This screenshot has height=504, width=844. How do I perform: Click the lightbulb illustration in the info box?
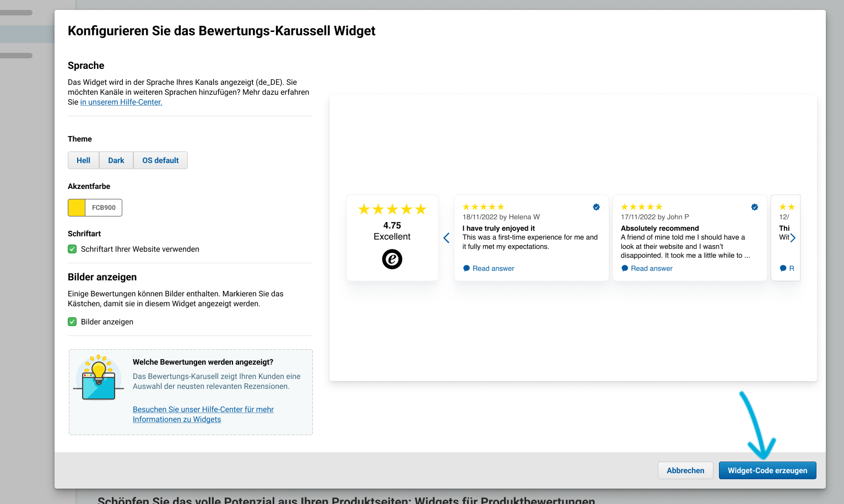click(x=99, y=378)
